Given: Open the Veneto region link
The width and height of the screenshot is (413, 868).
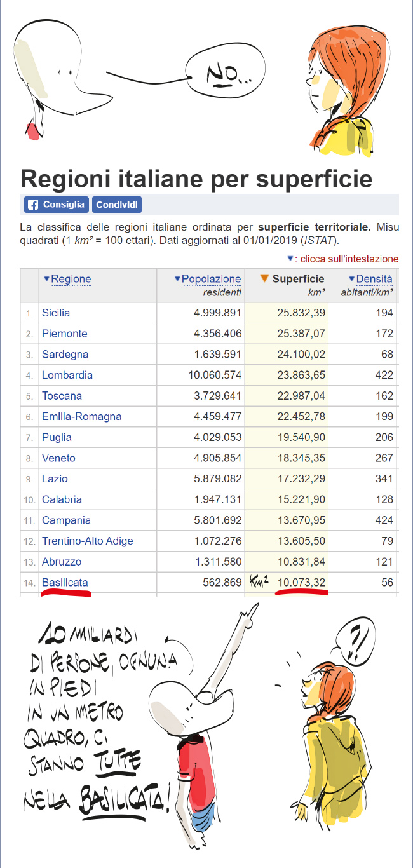Looking at the screenshot, I should [58, 458].
